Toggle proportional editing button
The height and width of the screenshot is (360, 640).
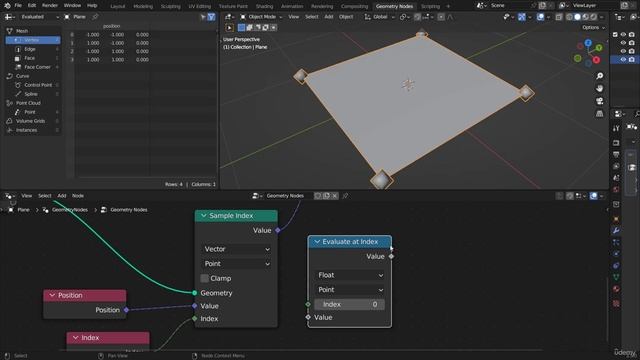441,17
